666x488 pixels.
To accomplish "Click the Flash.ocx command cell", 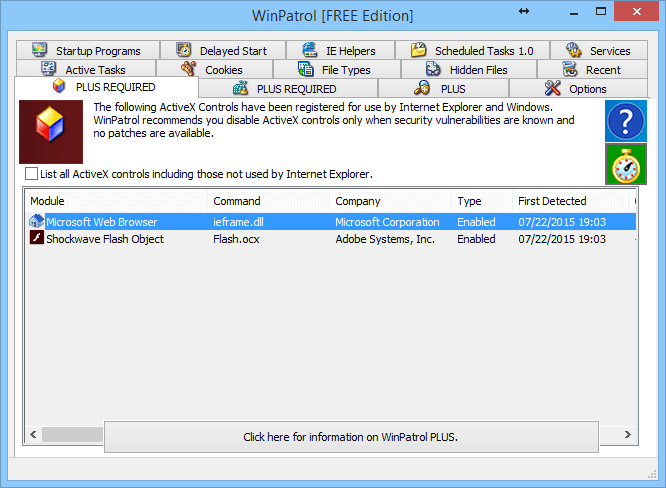I will pyautogui.click(x=236, y=239).
